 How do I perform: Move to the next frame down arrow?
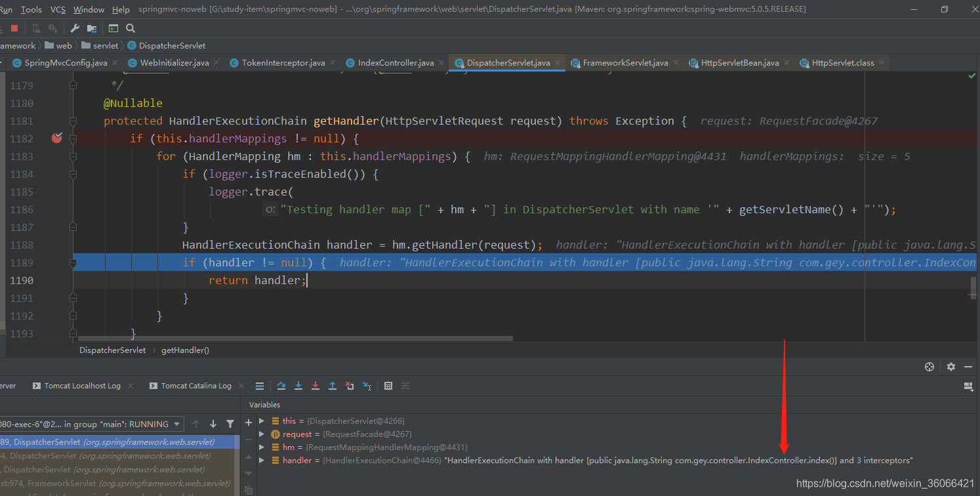[213, 424]
